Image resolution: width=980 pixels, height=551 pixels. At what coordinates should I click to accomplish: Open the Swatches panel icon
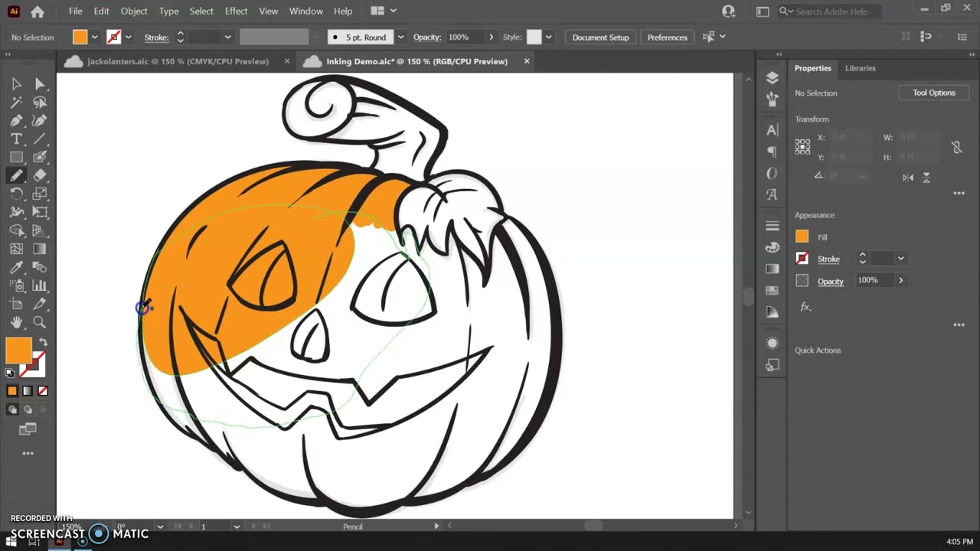772,290
